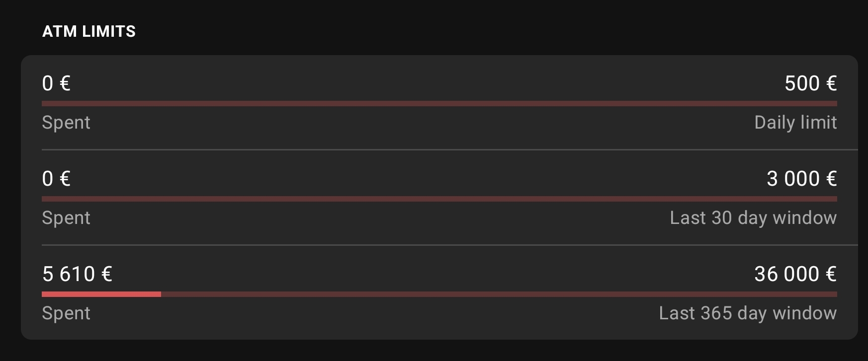The height and width of the screenshot is (361, 868).
Task: Tap the Last 30 day window label
Action: click(753, 218)
